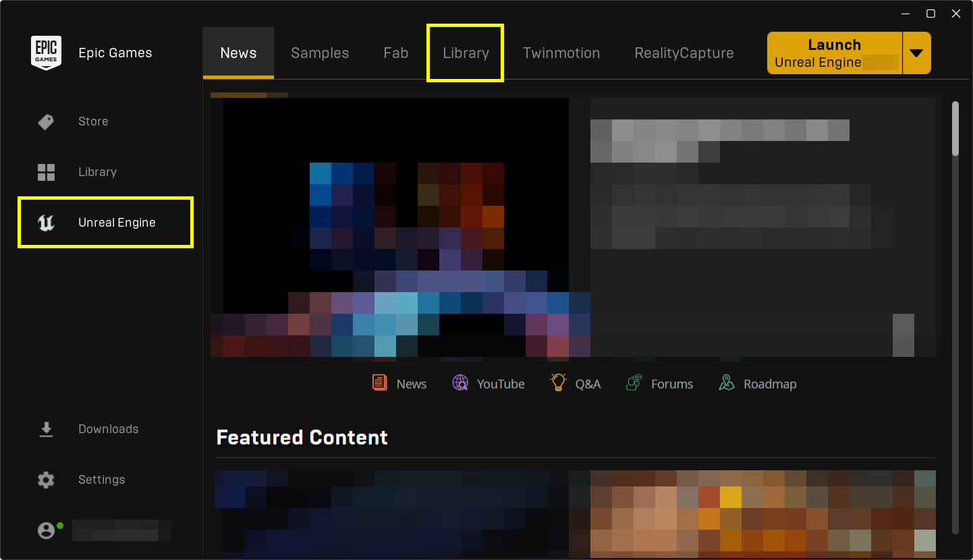This screenshot has width=973, height=560.
Task: Open the Q&A text link
Action: coord(588,384)
